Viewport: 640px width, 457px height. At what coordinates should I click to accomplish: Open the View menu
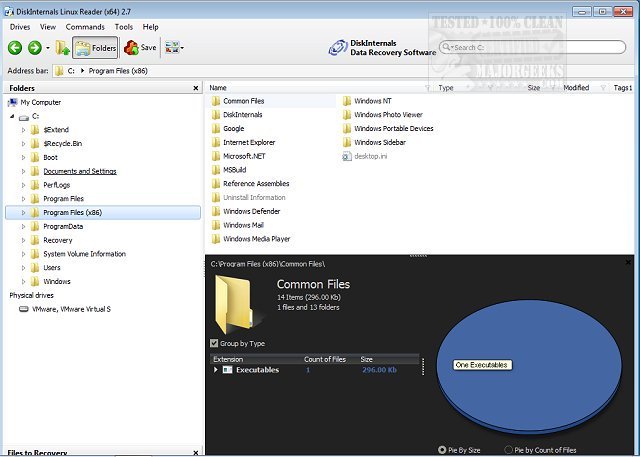click(x=48, y=27)
